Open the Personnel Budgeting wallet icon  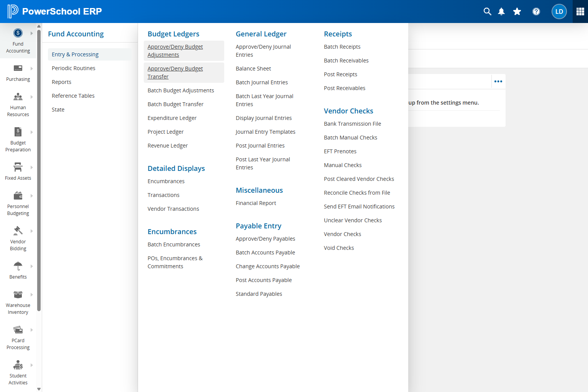tap(18, 195)
